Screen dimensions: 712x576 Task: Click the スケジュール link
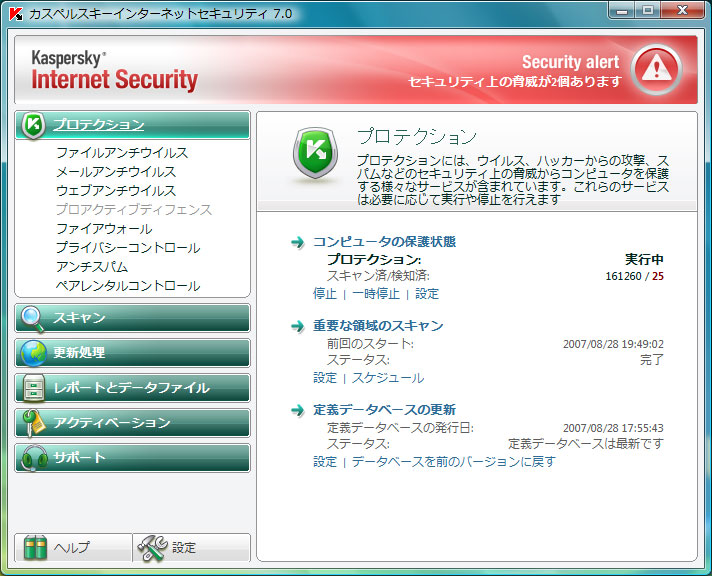388,378
